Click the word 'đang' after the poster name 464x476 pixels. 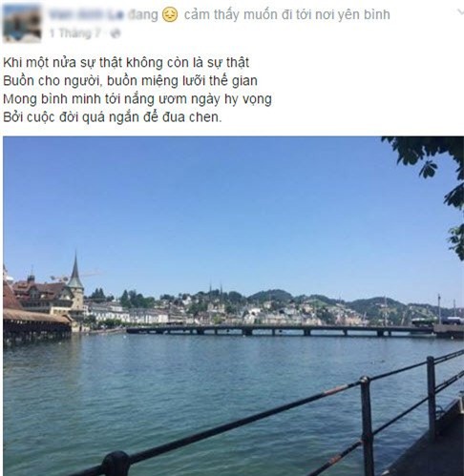143,15
